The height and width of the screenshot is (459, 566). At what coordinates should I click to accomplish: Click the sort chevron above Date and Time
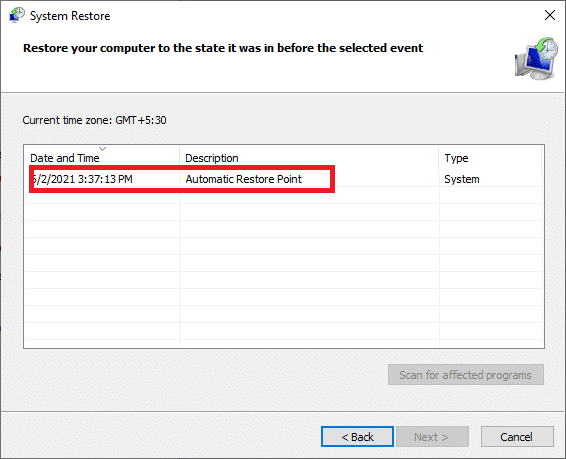103,149
